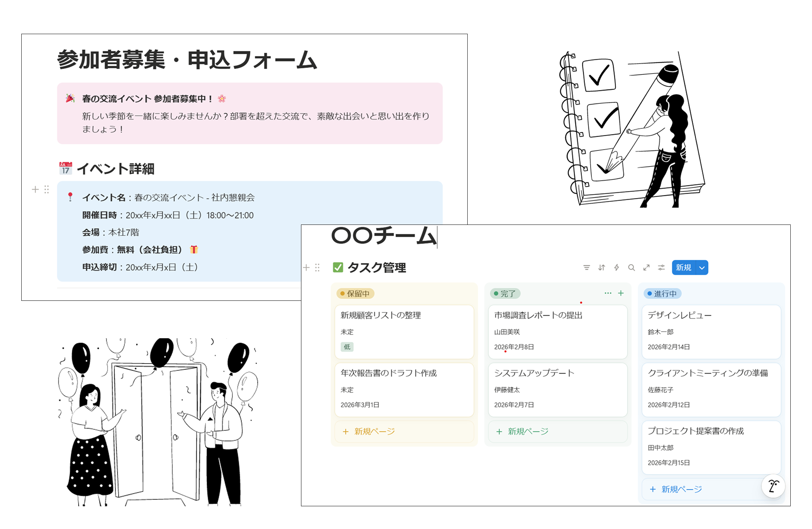Viewport: 812px width, 529px height.
Task: Click the Notion AI face button
Action: pos(773,486)
